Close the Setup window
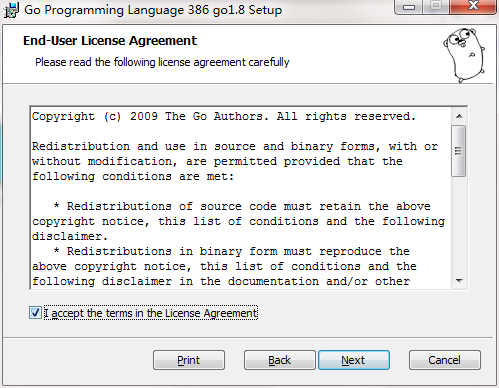 pyautogui.click(x=473, y=6)
